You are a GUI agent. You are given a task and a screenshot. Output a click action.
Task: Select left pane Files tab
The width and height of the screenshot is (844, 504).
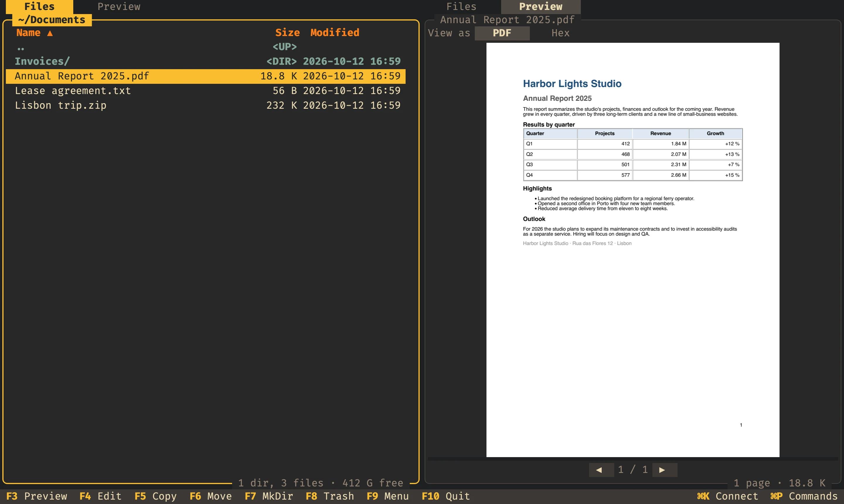point(39,6)
